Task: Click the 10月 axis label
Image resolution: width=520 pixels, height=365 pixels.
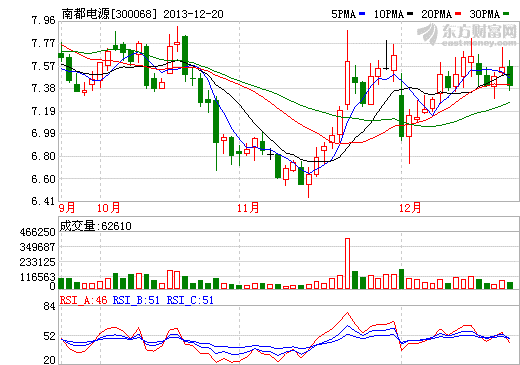Action: (x=108, y=208)
